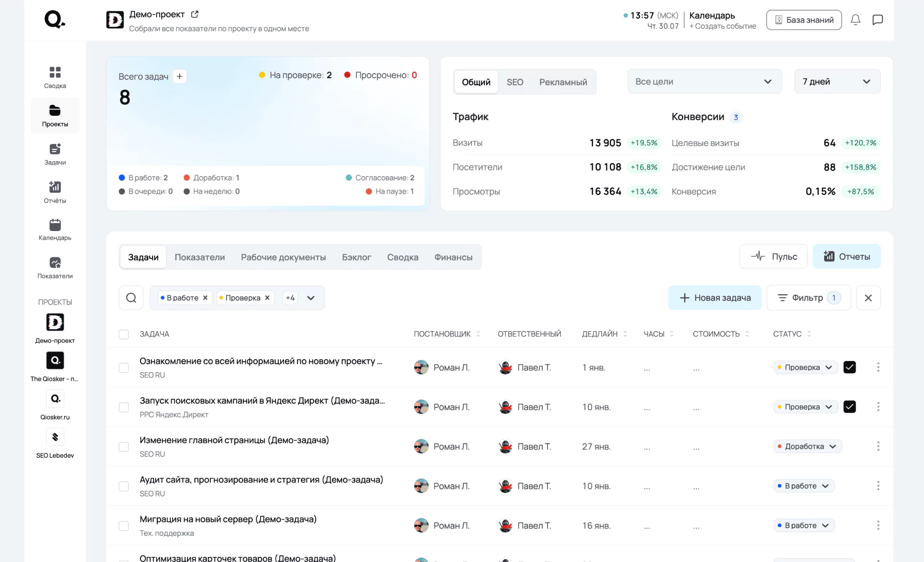Screen dimensions: 924x562
Task: Open the chat messages icon
Action: coord(878,20)
